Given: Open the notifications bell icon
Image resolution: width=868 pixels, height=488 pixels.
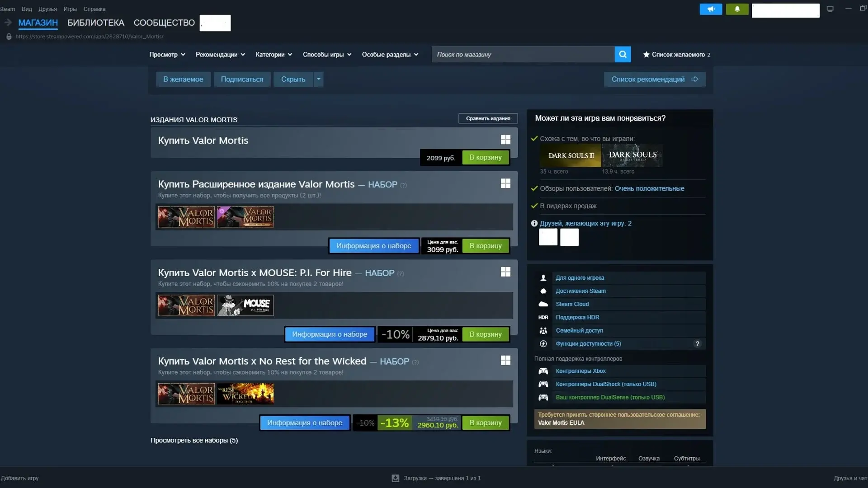Looking at the screenshot, I should click(x=737, y=9).
